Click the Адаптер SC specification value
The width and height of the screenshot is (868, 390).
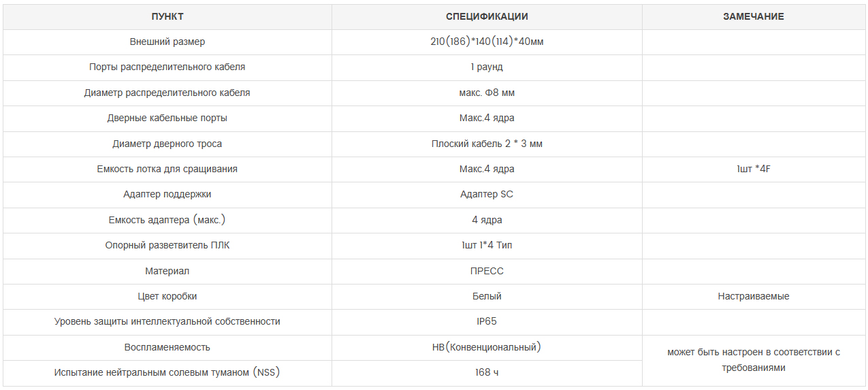[x=487, y=194]
